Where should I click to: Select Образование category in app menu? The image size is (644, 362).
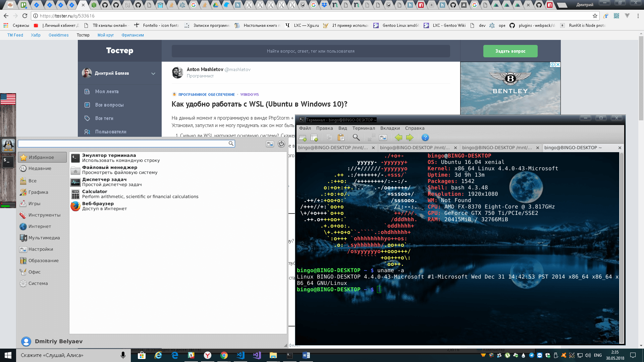pos(43,260)
